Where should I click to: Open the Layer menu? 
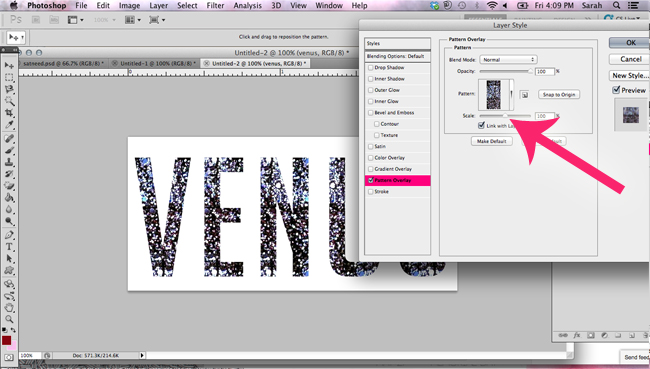coord(159,5)
